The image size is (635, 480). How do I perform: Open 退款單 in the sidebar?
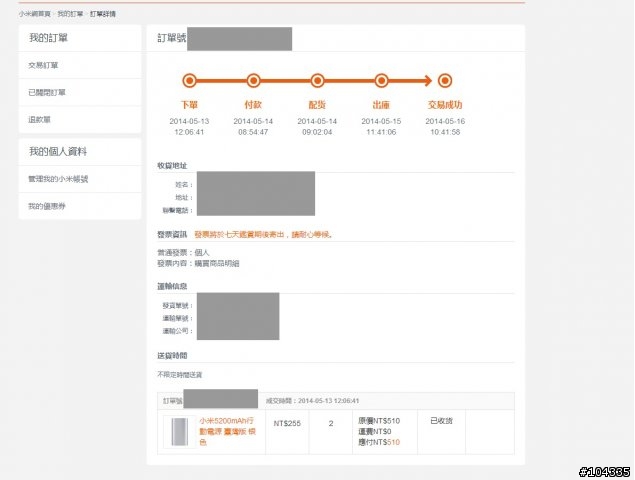(x=39, y=119)
